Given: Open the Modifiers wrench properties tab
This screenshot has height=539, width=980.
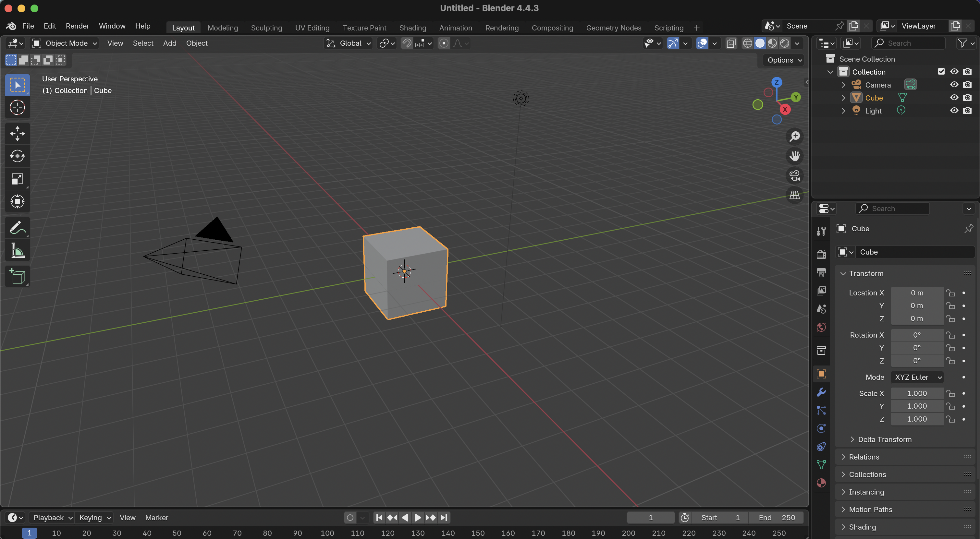Looking at the screenshot, I should tap(821, 392).
